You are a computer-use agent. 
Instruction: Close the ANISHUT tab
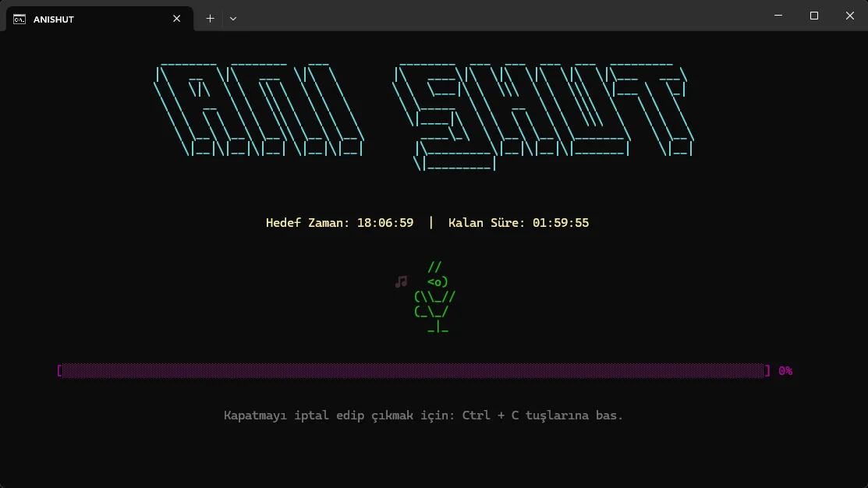[176, 19]
